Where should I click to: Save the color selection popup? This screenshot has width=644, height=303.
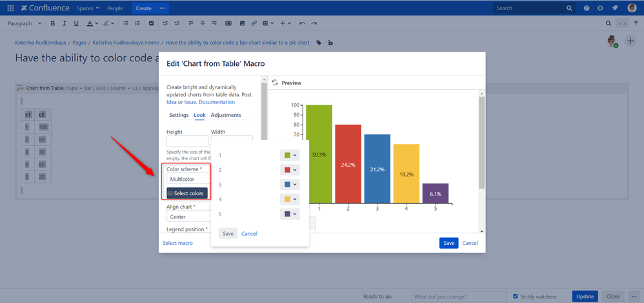coord(228,233)
